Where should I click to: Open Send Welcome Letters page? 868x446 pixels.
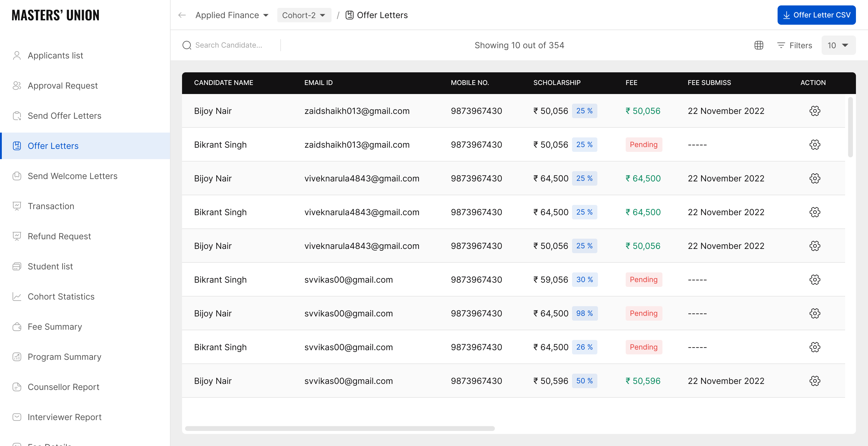[x=72, y=176]
